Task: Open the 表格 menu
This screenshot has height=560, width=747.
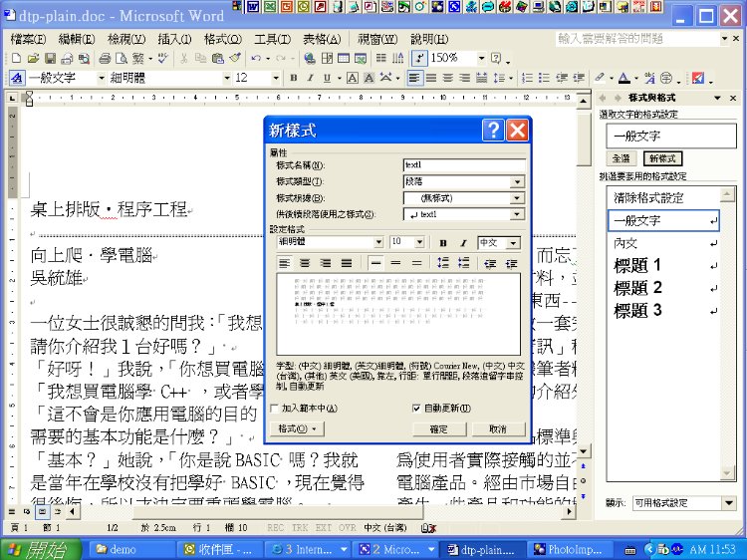Action: click(322, 39)
